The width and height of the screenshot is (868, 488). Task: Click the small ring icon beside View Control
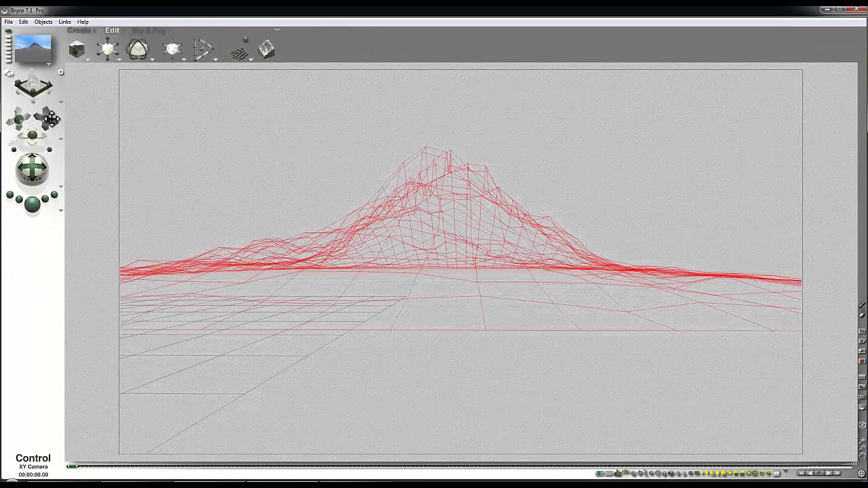(x=61, y=72)
